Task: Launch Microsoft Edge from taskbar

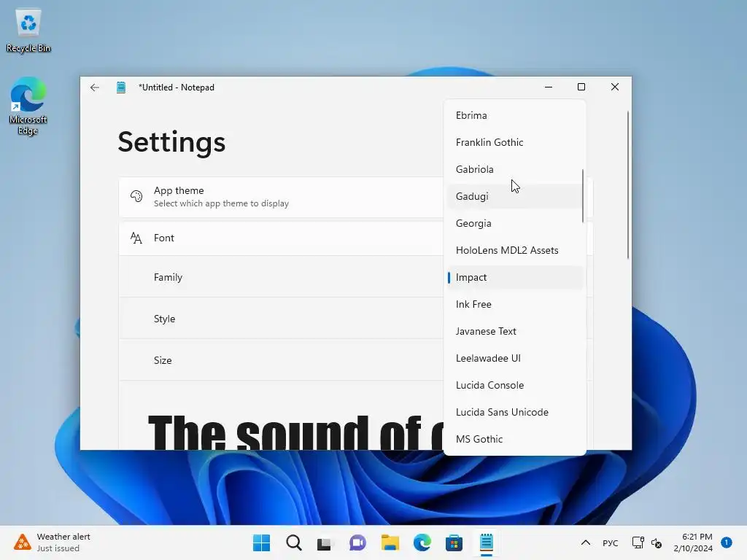Action: tap(422, 542)
